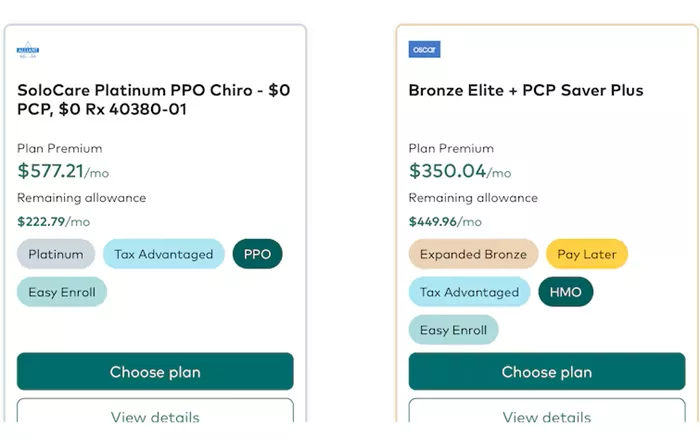This screenshot has height=438, width=700.
Task: Click Tax Advantaged tag on SoloCare card
Action: pos(163,254)
